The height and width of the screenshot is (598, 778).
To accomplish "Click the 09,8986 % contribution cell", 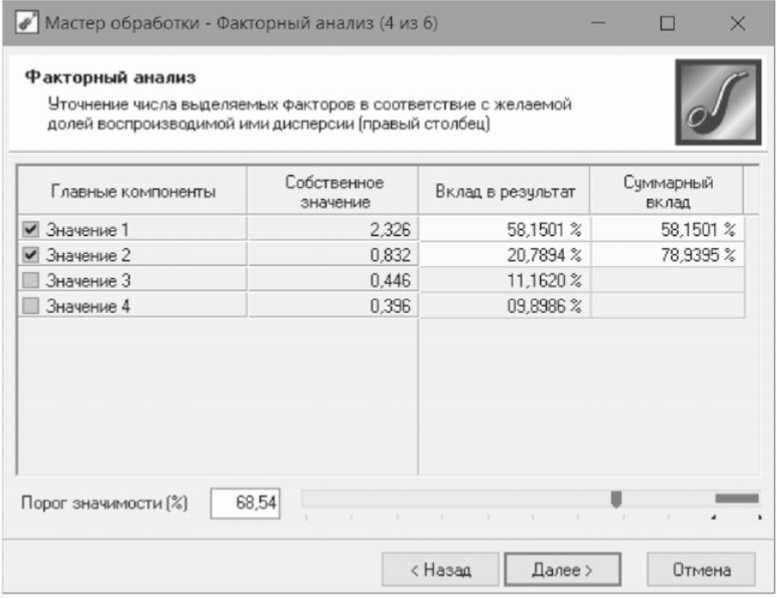I will [x=505, y=306].
